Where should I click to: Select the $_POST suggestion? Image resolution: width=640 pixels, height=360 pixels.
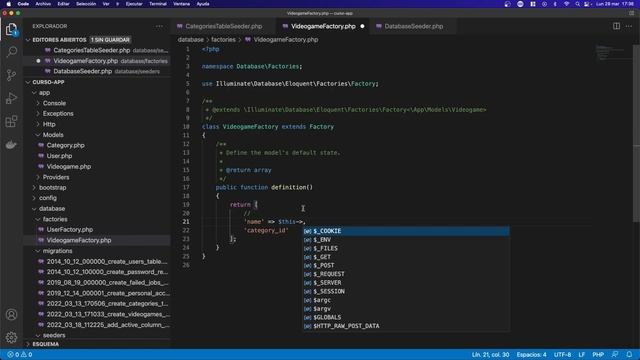point(406,265)
